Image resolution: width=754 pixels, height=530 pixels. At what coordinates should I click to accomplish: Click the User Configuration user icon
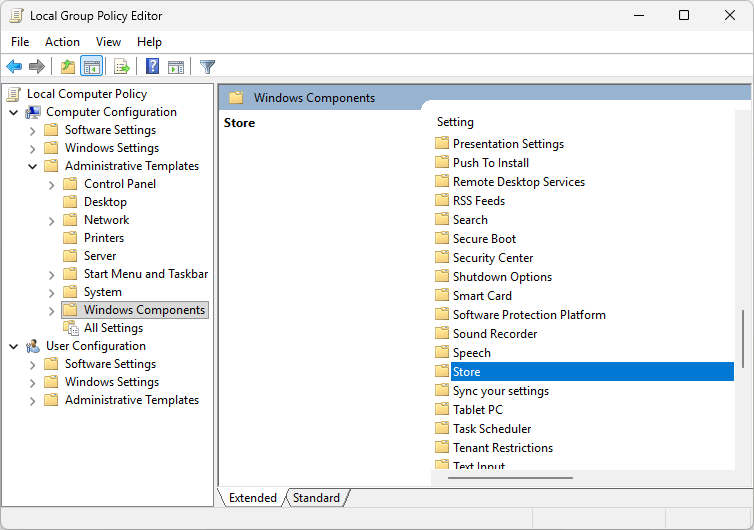pos(33,346)
